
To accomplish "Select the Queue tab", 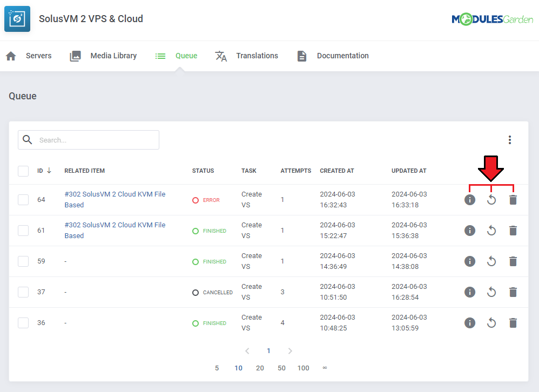I will tap(186, 56).
